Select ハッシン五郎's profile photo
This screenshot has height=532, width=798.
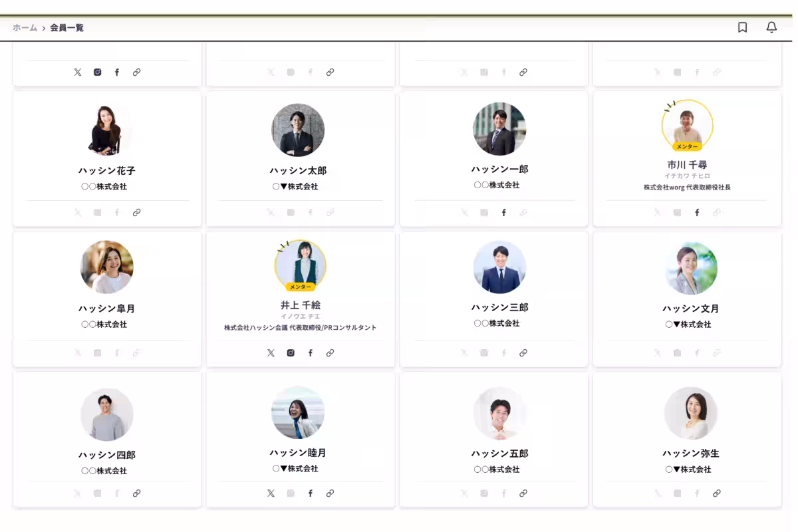click(499, 414)
